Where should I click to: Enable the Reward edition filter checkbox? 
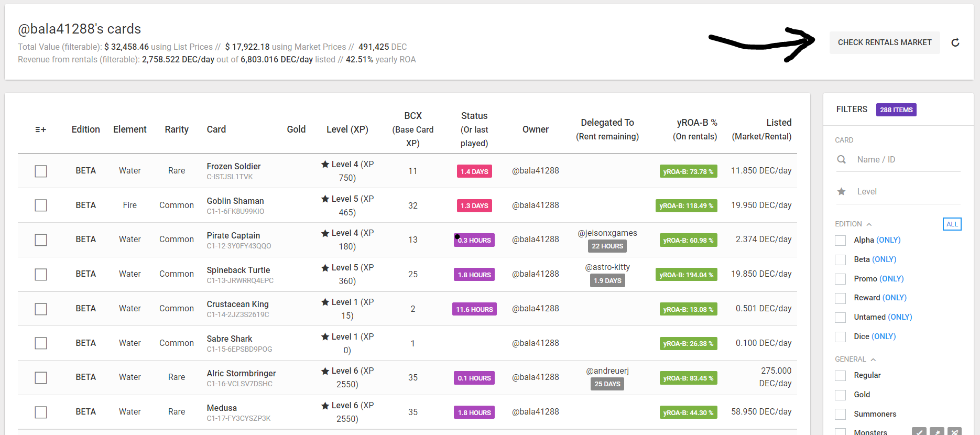click(841, 298)
